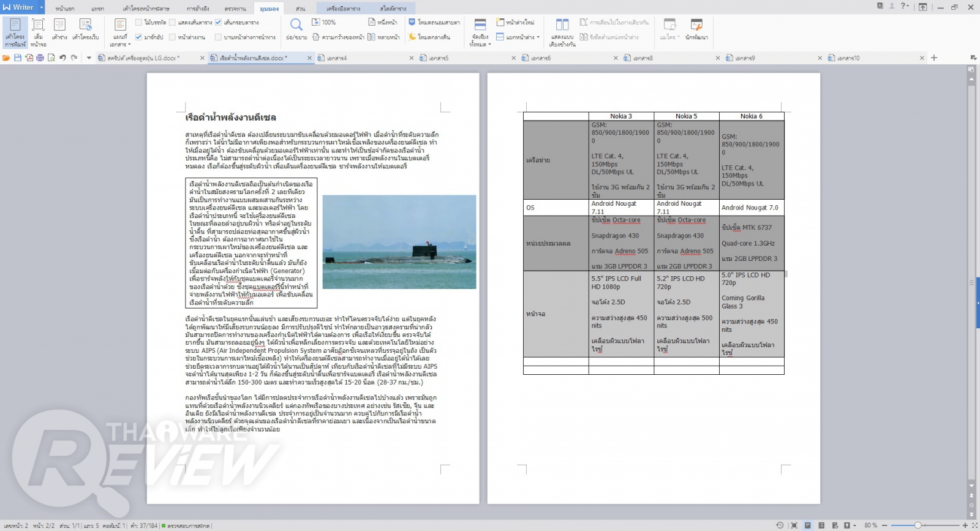Zoom in with plus button in status bar
The height and width of the screenshot is (531, 980).
(x=965, y=525)
